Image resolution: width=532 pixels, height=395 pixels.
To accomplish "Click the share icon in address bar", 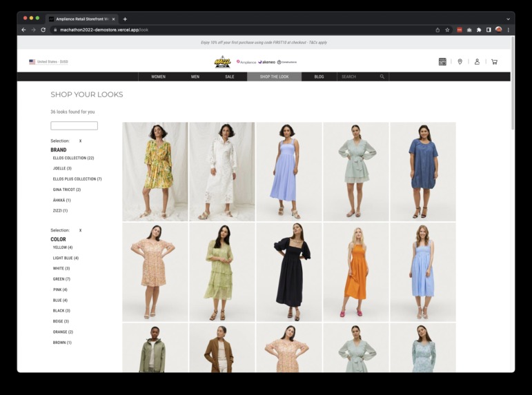I will [x=437, y=30].
